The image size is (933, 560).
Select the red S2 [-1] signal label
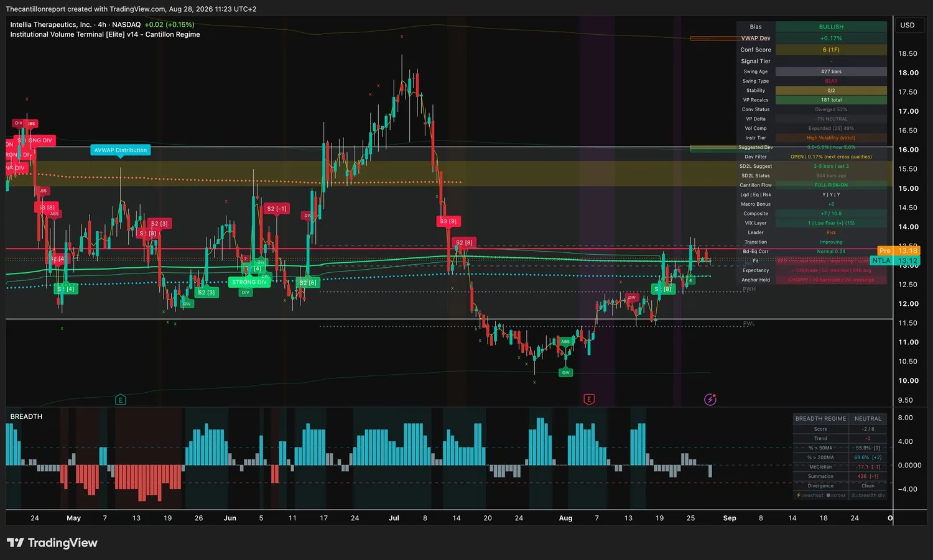click(x=277, y=209)
